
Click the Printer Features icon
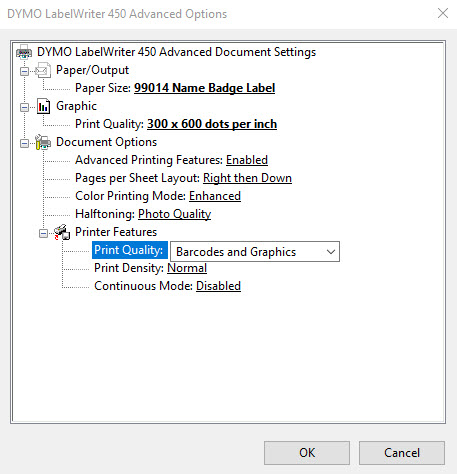coord(62,232)
